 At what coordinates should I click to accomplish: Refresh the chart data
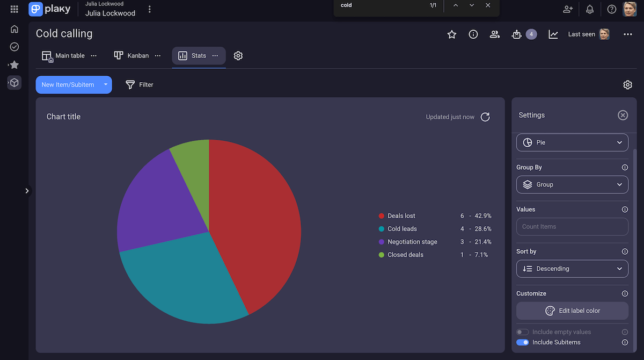click(x=485, y=117)
